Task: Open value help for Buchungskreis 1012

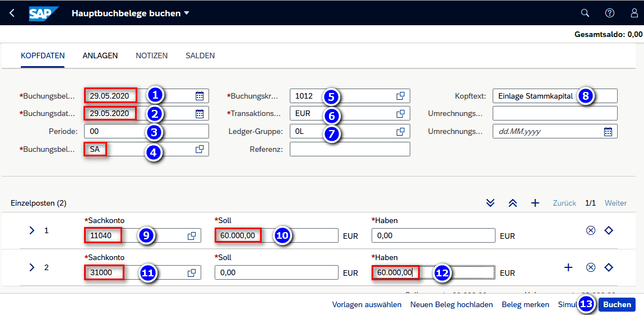Action: (401, 96)
